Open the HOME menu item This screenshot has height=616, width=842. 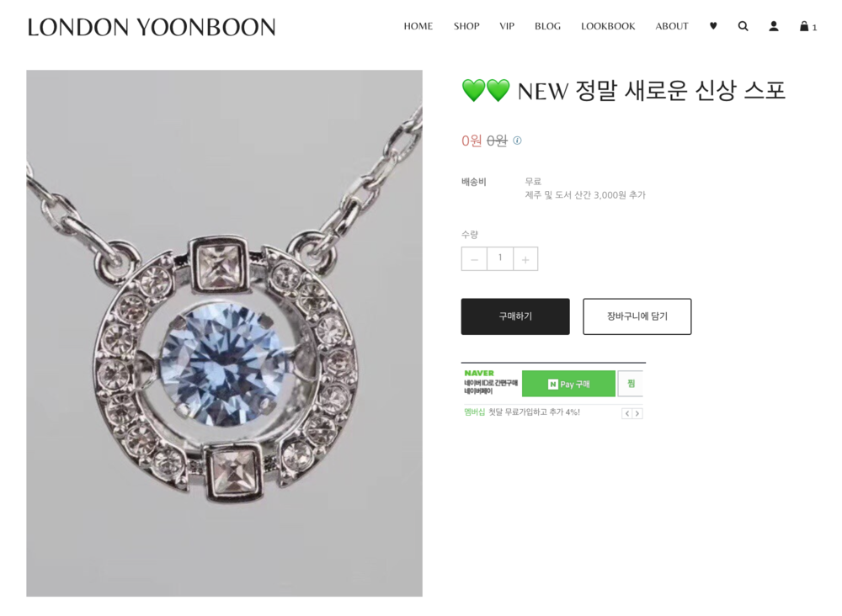[418, 26]
